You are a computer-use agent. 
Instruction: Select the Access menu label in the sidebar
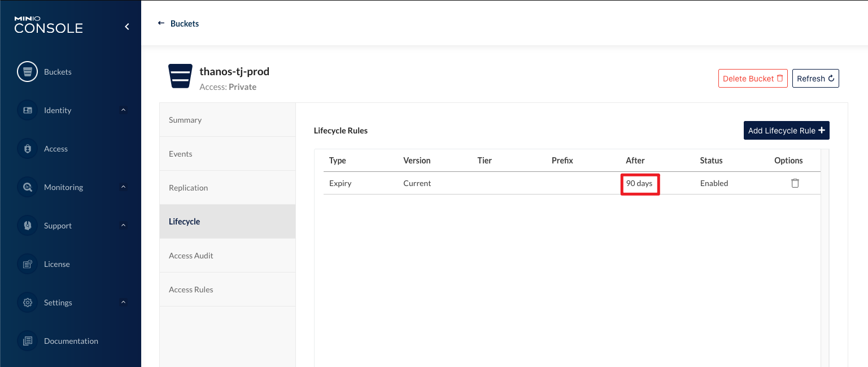[x=56, y=149]
